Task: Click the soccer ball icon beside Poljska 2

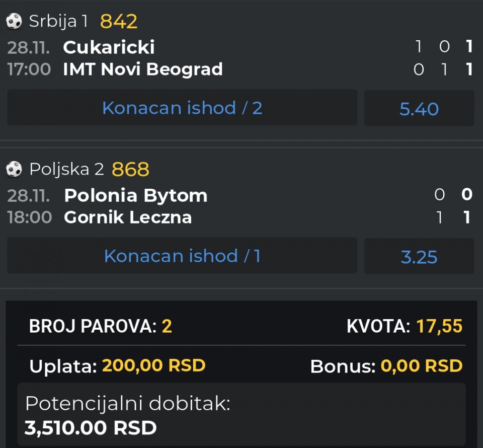Action: tap(14, 169)
